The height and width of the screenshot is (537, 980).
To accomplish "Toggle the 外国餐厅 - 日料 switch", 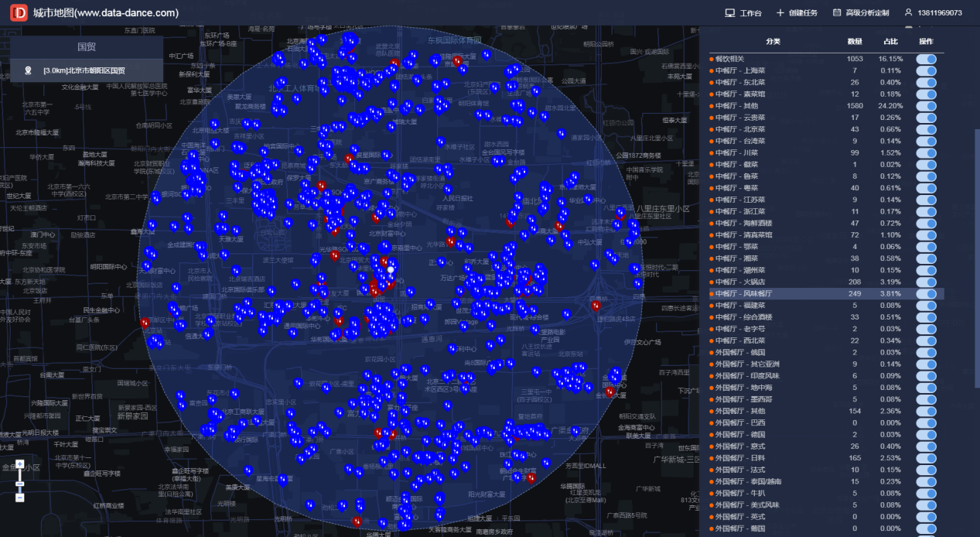I will [926, 458].
